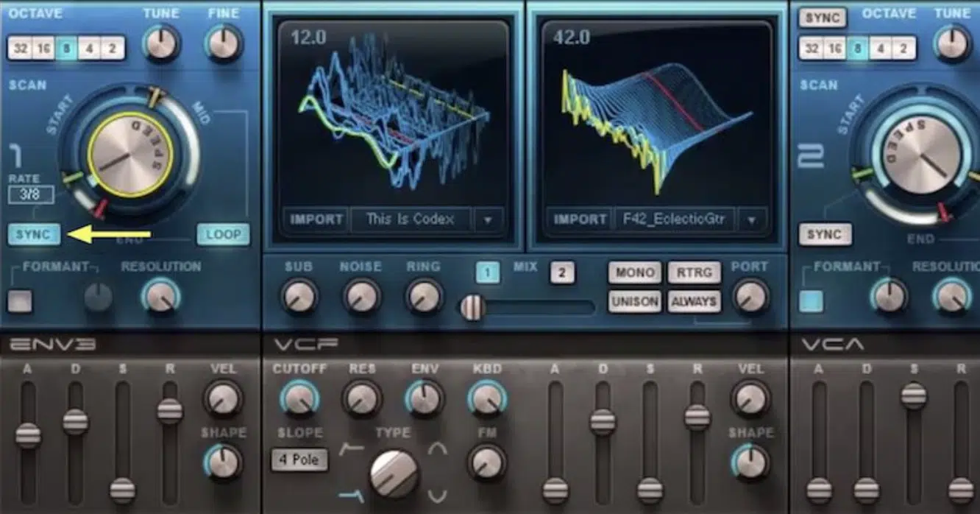Click IMPORT under the 12.0 wavetable display

(x=316, y=219)
